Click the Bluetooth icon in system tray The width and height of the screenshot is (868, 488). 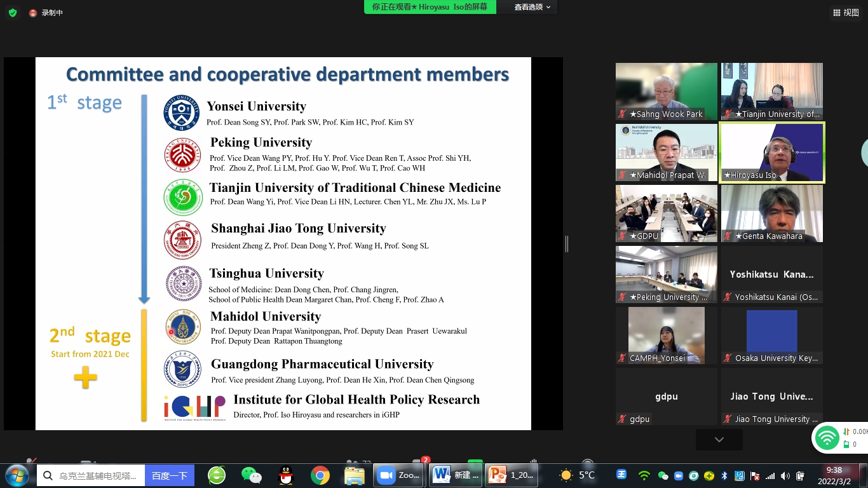(724, 476)
